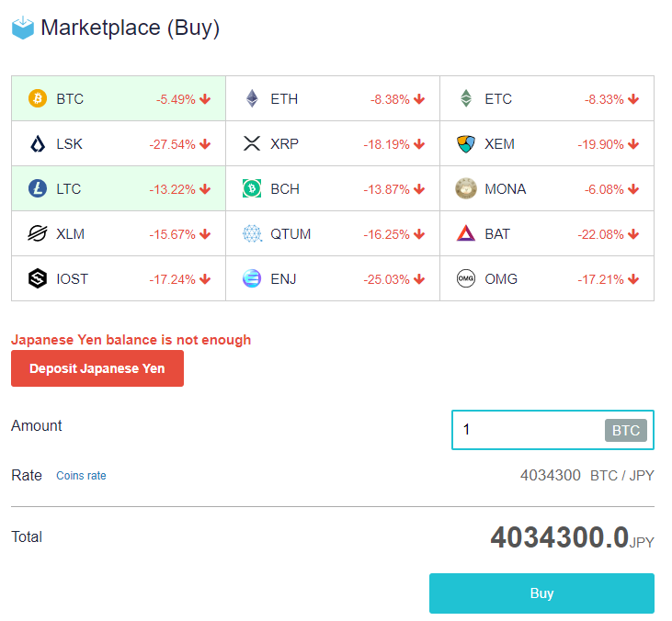672x621 pixels.
Task: Click the Bitcoin coin icon
Action: click(38, 98)
